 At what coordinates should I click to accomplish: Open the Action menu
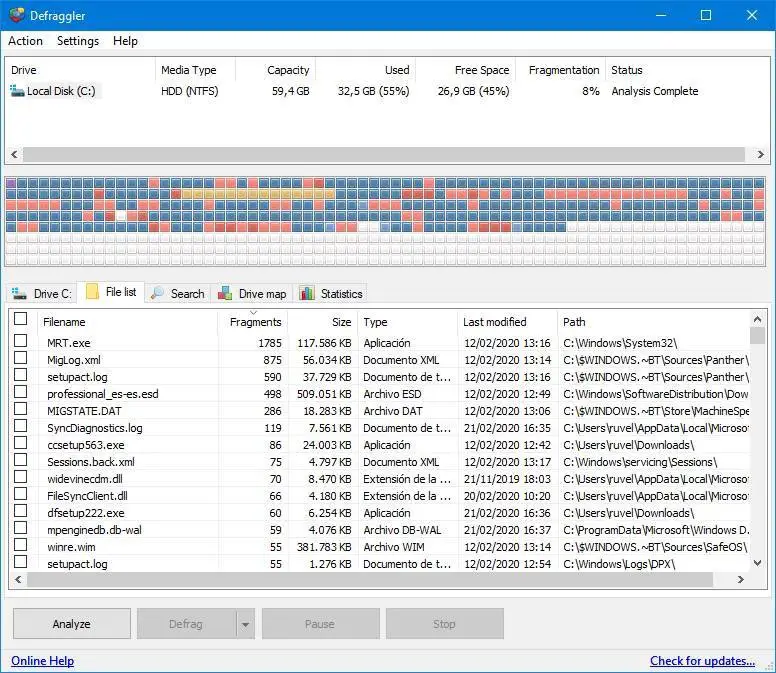pos(25,41)
